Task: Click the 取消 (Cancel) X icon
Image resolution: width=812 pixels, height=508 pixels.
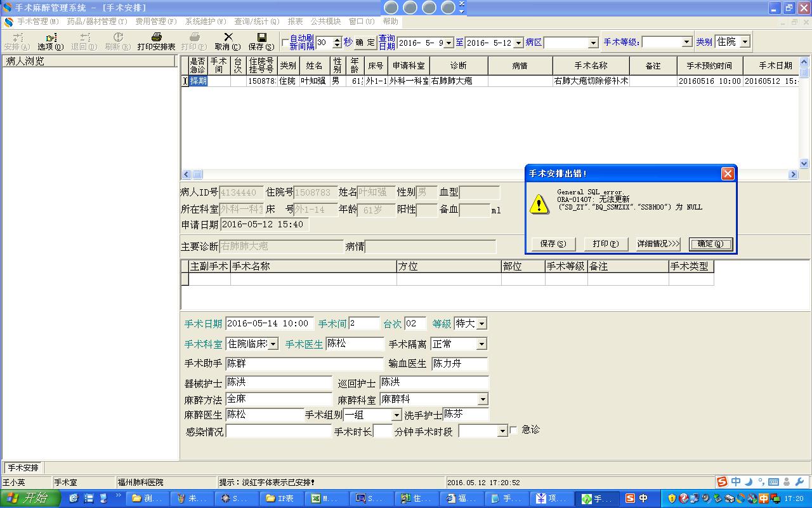Action: tap(228, 38)
